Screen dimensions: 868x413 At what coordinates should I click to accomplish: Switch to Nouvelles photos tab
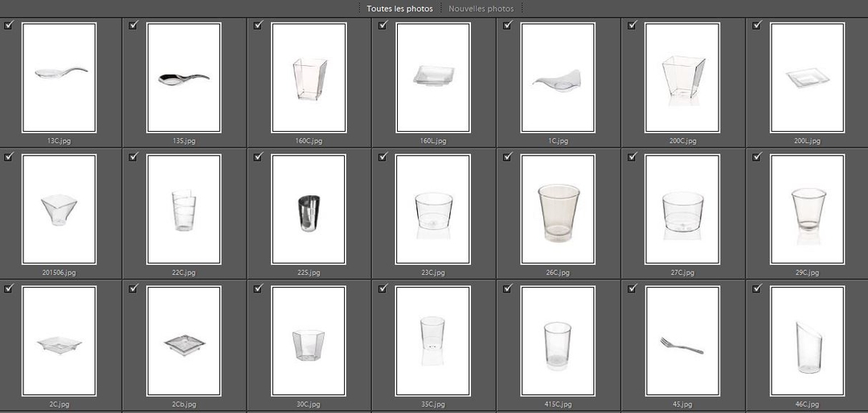pyautogui.click(x=481, y=9)
